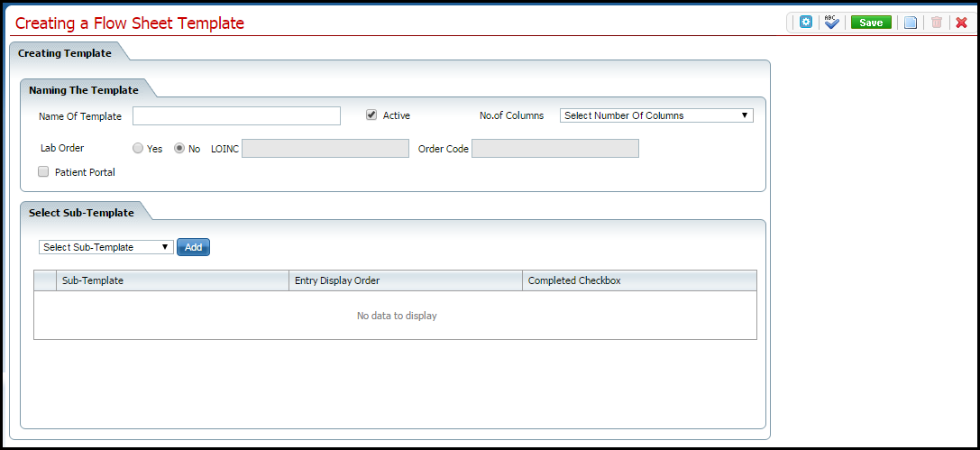Select Yes for Lab Order

(x=138, y=149)
